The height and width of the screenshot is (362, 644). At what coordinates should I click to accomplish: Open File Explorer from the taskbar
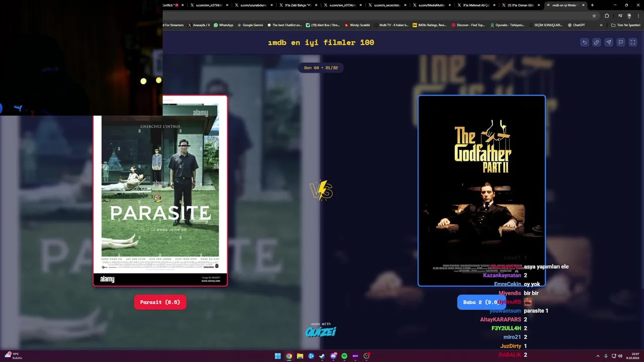(300, 356)
